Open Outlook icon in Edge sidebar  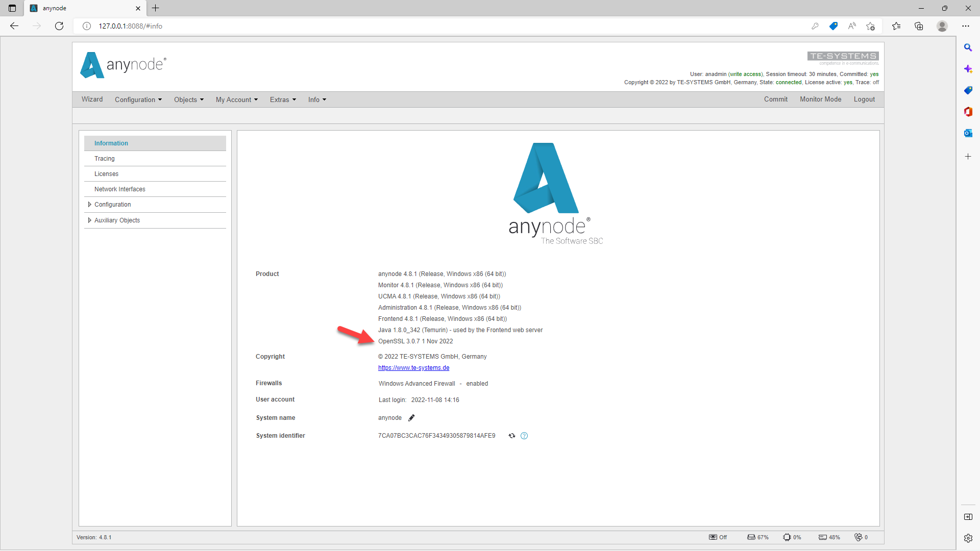tap(968, 133)
